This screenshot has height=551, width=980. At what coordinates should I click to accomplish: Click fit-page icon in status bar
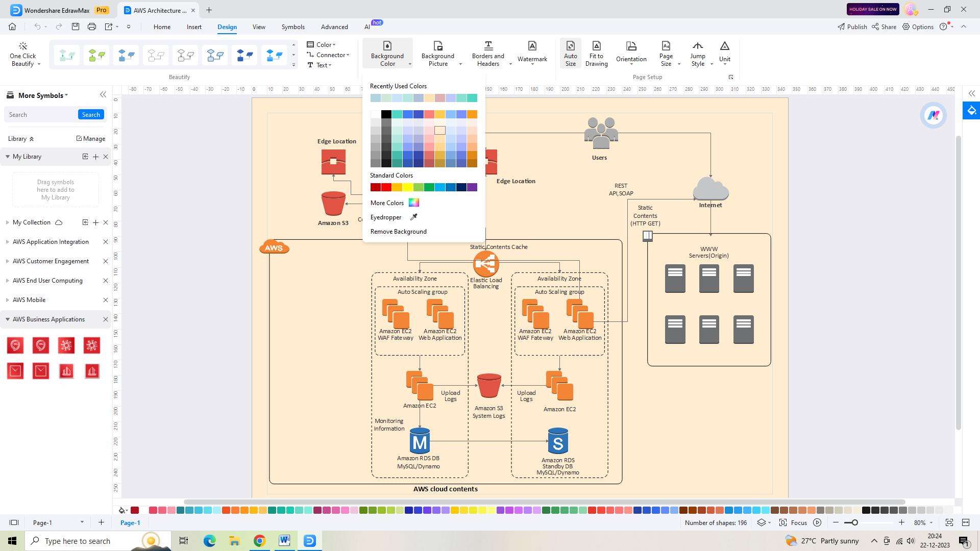tap(949, 522)
